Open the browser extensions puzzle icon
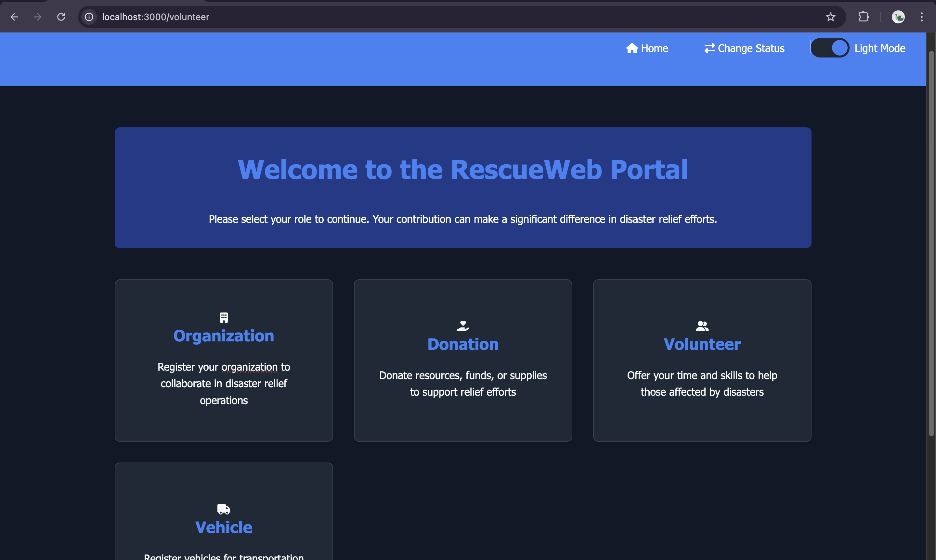 (864, 17)
